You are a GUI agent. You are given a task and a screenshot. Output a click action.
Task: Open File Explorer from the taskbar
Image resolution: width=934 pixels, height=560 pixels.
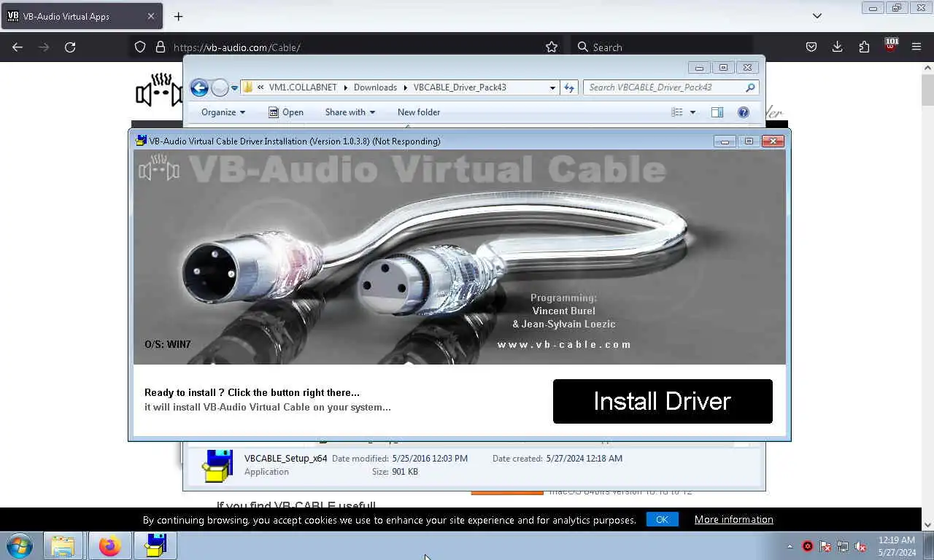(x=63, y=545)
